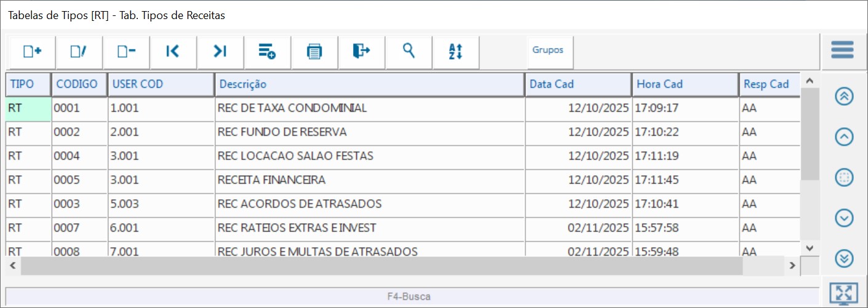Screen dimensions: 868x308
Task: Open search with the magnifier icon
Action: coord(408,52)
